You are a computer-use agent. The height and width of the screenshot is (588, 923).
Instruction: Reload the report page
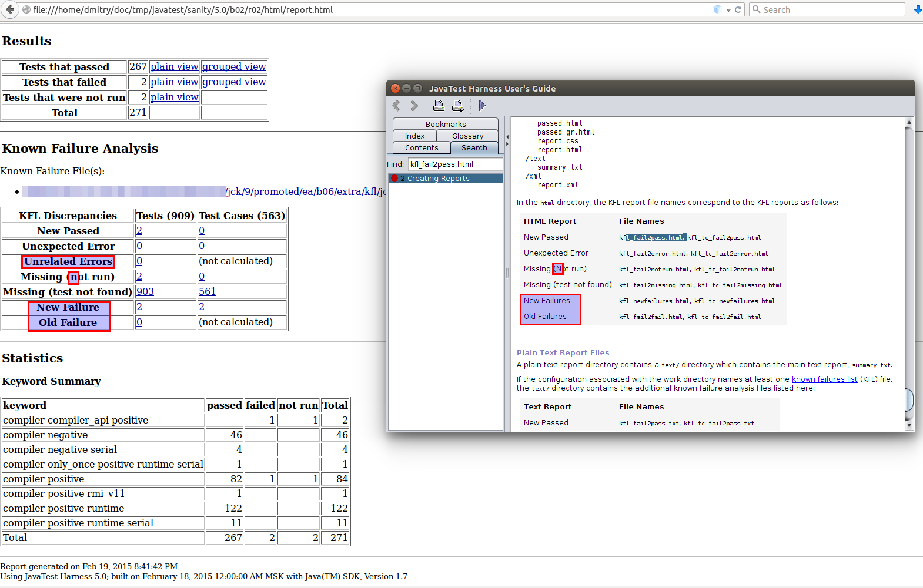point(738,9)
